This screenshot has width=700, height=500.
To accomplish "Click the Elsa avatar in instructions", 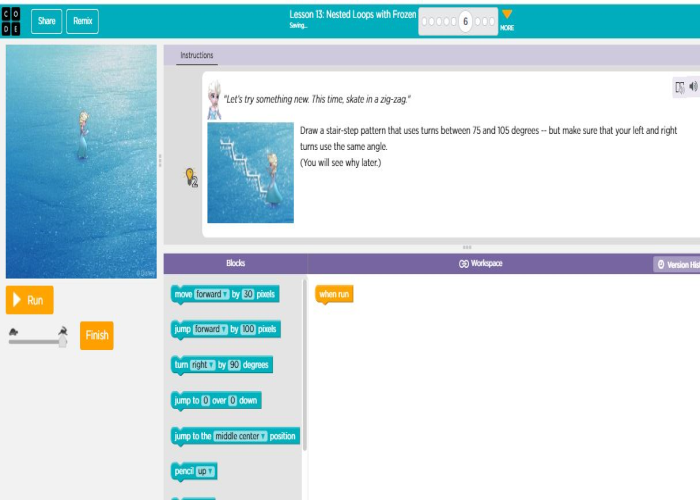I will point(215,99).
